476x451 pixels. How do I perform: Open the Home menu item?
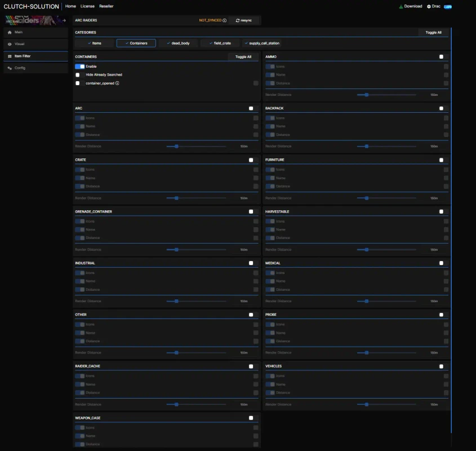(x=70, y=6)
